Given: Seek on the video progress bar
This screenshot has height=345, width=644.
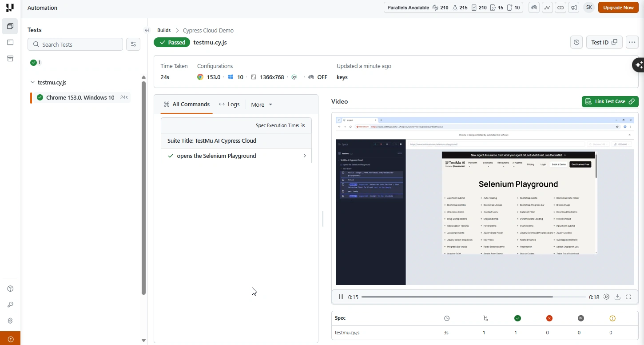Looking at the screenshot, I should (473, 297).
